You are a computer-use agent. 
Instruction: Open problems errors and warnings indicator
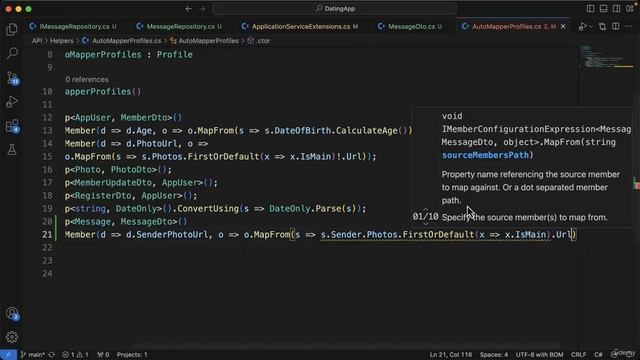(75, 355)
